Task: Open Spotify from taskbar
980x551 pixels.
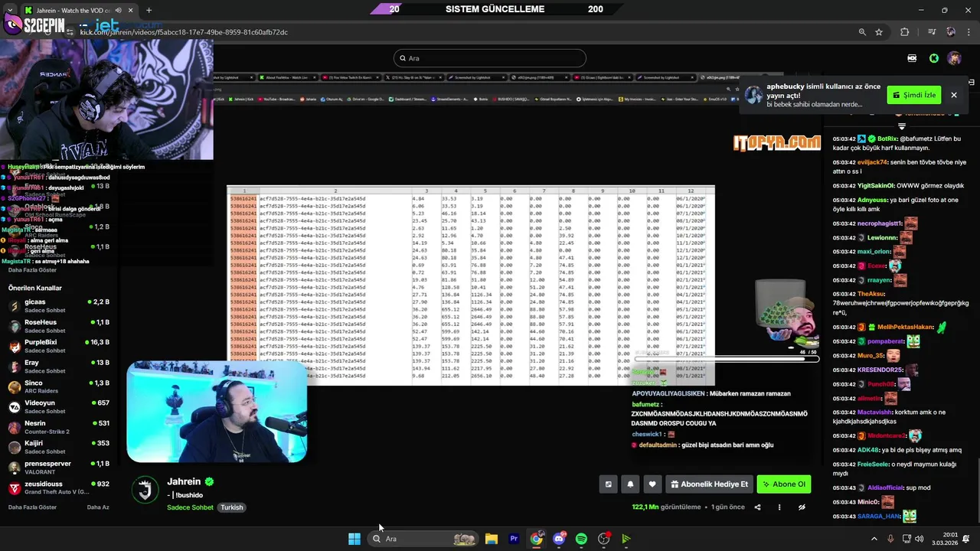Action: [581, 539]
